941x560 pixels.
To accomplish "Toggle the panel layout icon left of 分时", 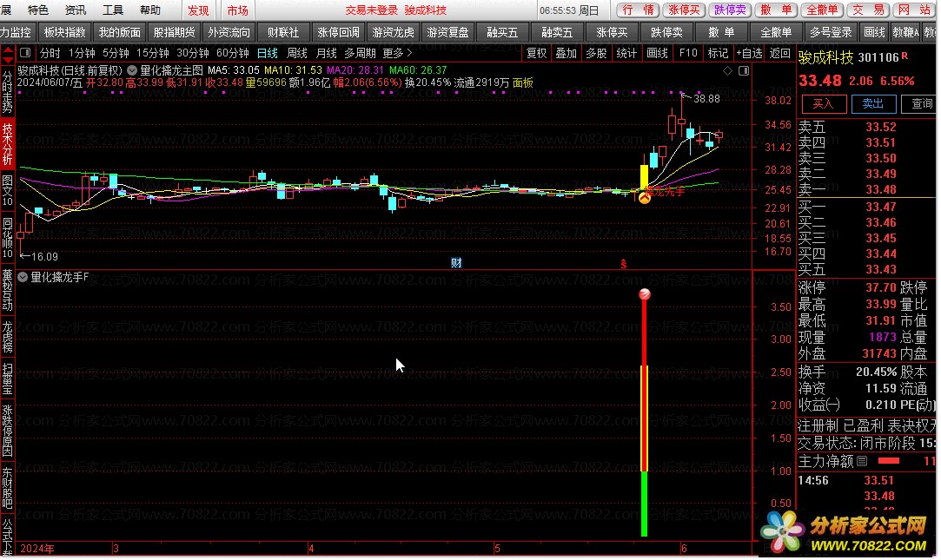I will [25, 53].
